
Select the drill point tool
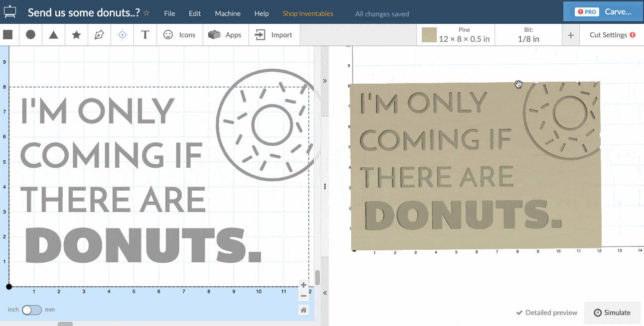point(122,35)
